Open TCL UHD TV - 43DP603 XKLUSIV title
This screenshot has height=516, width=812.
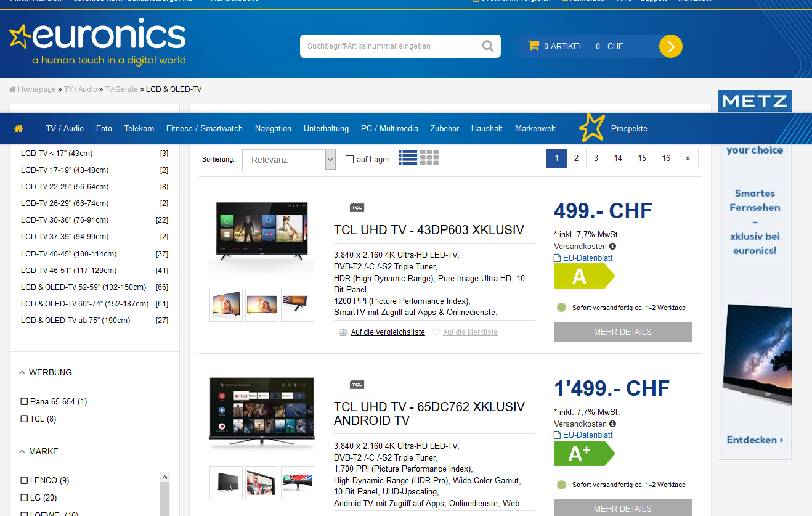pos(429,230)
